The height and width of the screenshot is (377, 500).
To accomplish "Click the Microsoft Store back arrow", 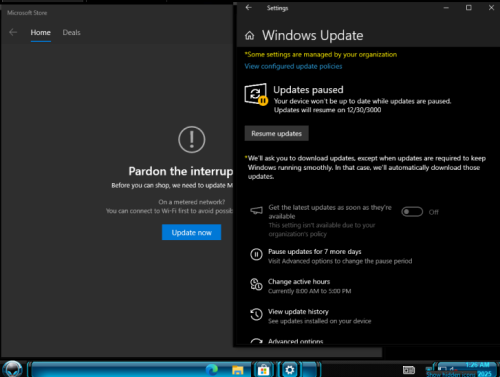I will click(x=13, y=32).
